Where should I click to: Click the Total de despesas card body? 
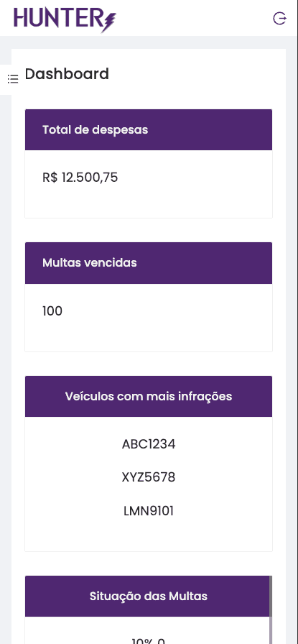pos(149,184)
